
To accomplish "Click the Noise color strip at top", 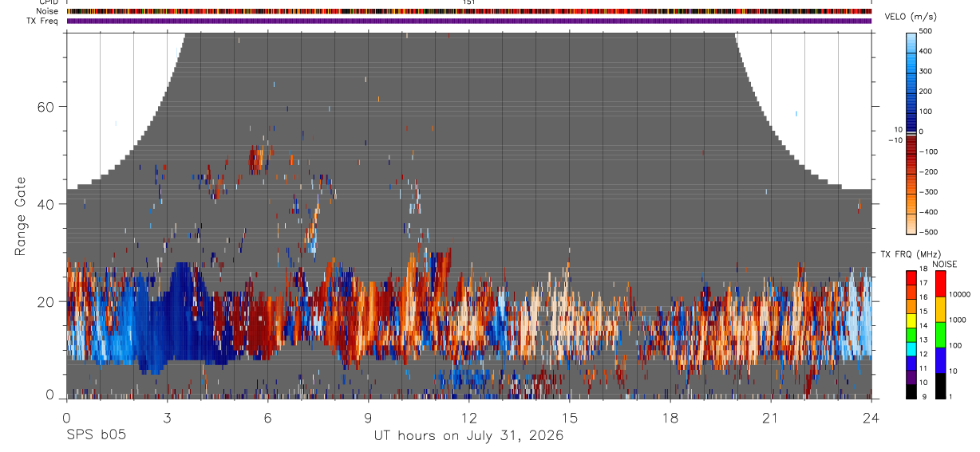I will point(469,12).
